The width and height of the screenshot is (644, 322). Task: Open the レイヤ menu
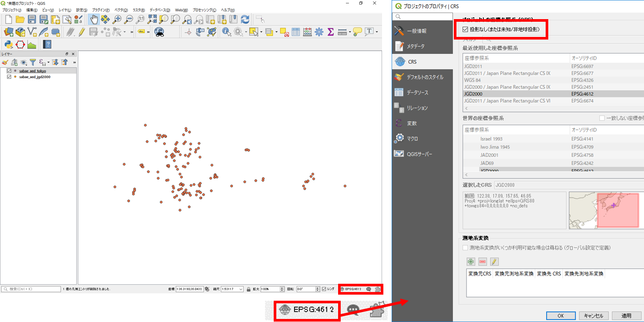click(65, 10)
